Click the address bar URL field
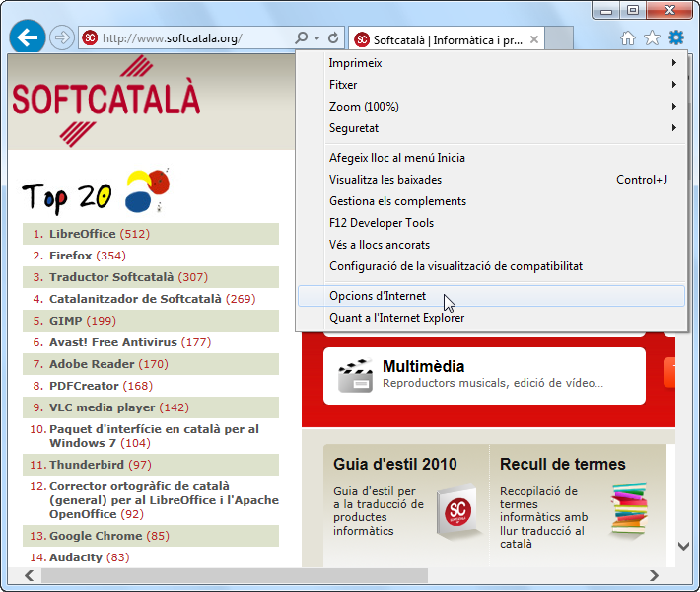700x592 pixels. click(187, 38)
